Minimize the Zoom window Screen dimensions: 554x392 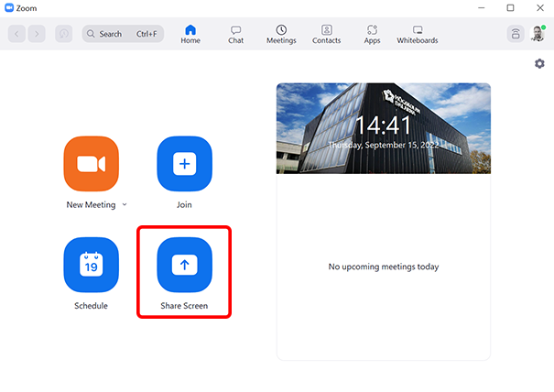pos(482,7)
